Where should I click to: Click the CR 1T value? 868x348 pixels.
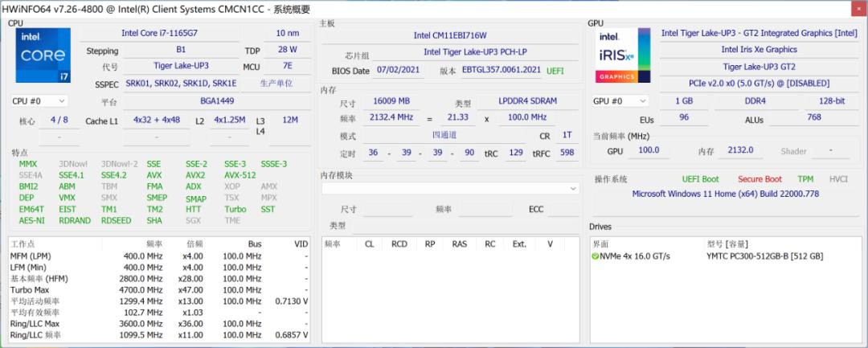pos(567,134)
